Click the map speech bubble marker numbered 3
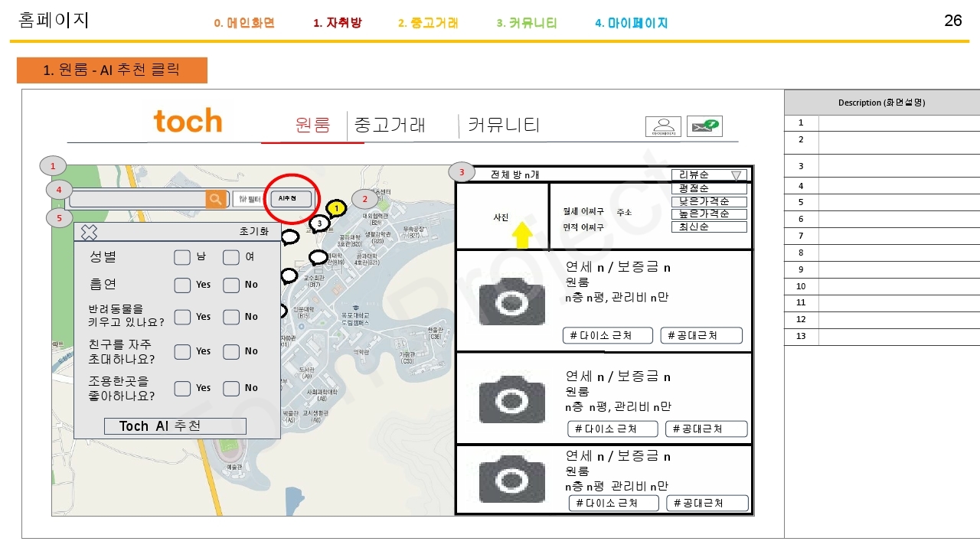 (x=319, y=223)
